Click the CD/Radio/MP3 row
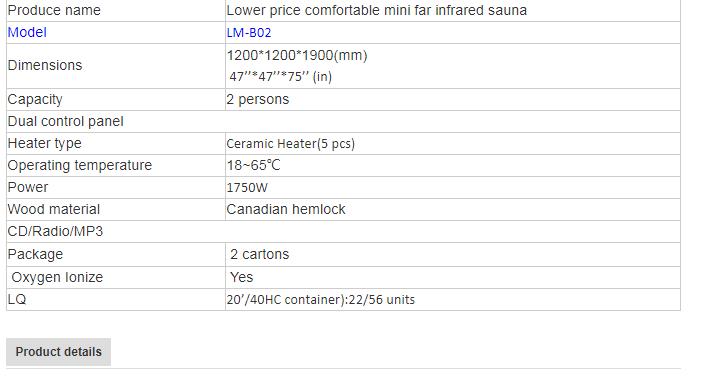This screenshot has width=703, height=376. point(343,232)
